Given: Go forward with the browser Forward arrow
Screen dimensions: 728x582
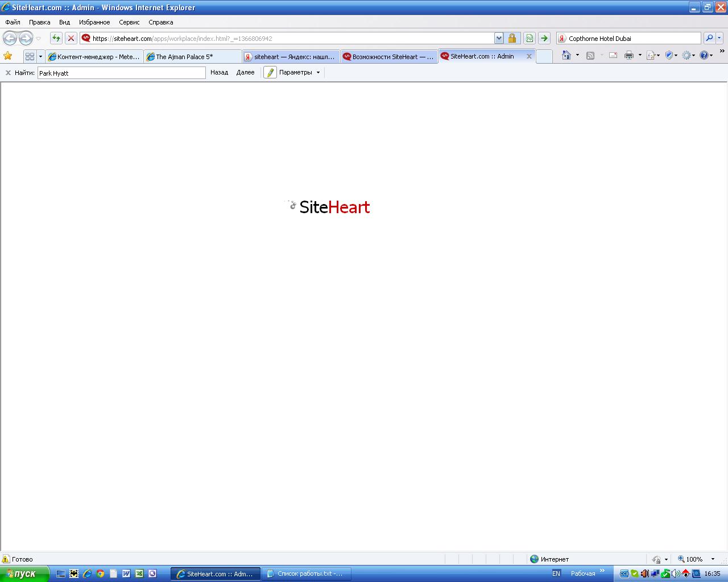Looking at the screenshot, I should 26,38.
